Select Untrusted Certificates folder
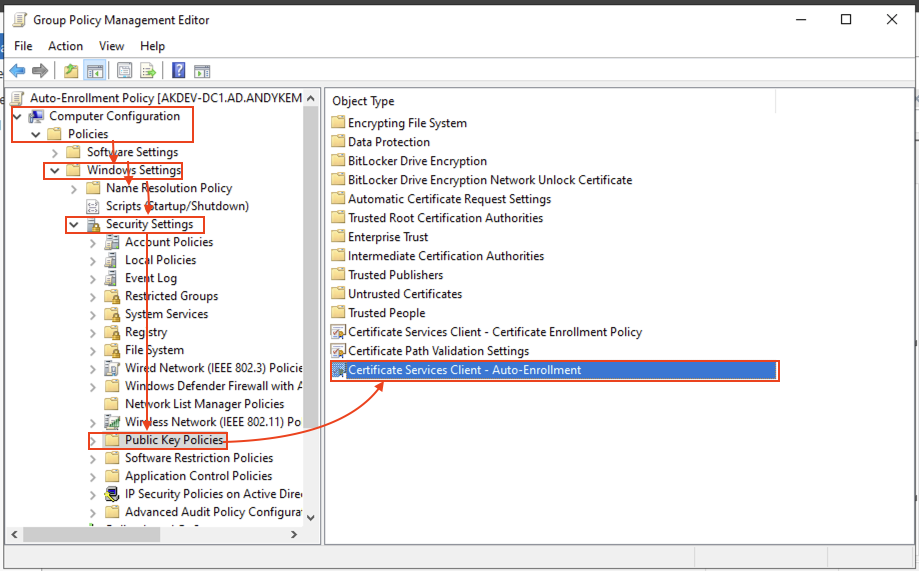The width and height of the screenshot is (919, 571). pyautogui.click(x=405, y=294)
